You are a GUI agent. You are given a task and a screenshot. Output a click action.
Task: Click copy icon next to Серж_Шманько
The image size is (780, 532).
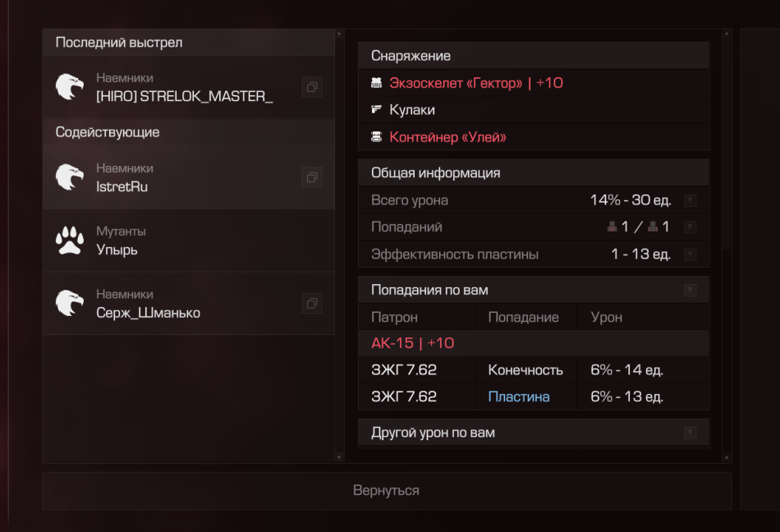click(x=312, y=304)
